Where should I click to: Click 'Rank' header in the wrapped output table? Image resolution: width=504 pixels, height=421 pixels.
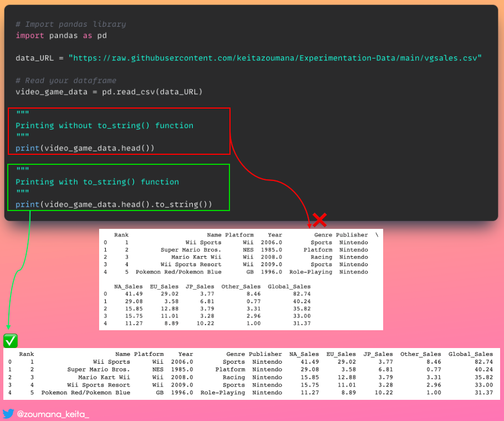coord(121,235)
